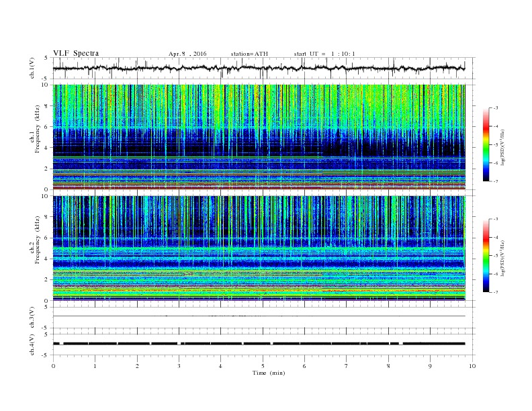Select the "Time (min)" axis label
Screen dimensions: 532x411
pos(269,373)
